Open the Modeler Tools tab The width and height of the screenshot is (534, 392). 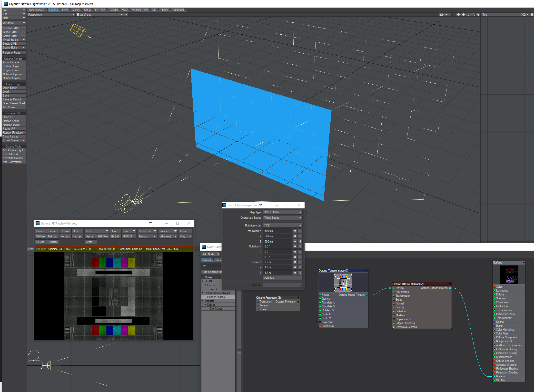140,10
